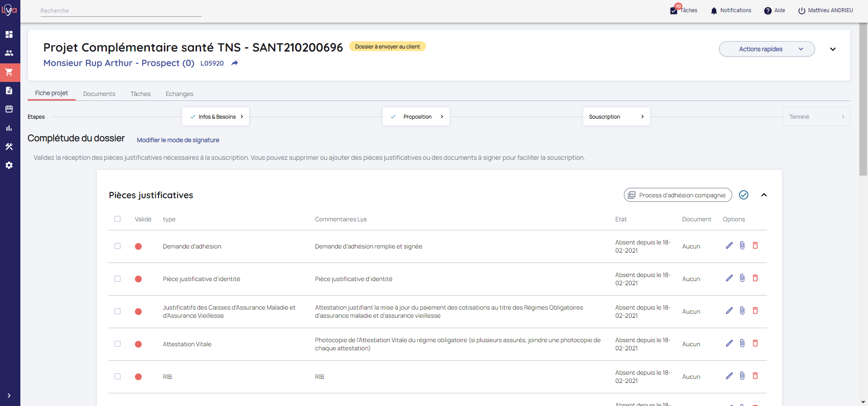Tick the checkbox for Demande d'adhésion
The height and width of the screenshot is (406, 868).
coord(118,246)
